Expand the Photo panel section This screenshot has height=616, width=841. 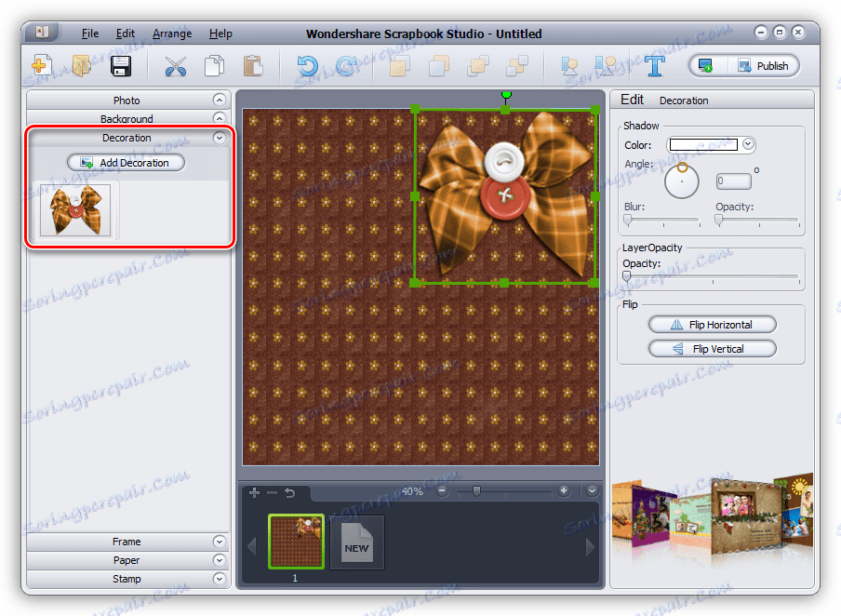[x=219, y=100]
